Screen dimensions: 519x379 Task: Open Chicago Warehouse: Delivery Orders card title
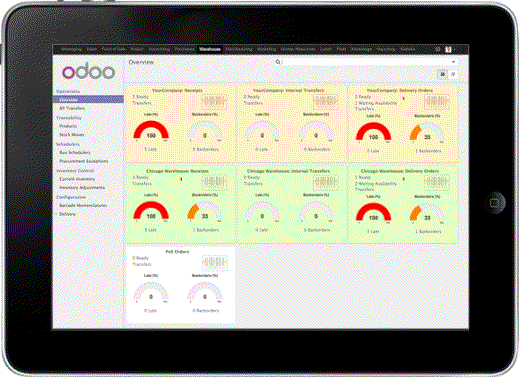coord(400,171)
